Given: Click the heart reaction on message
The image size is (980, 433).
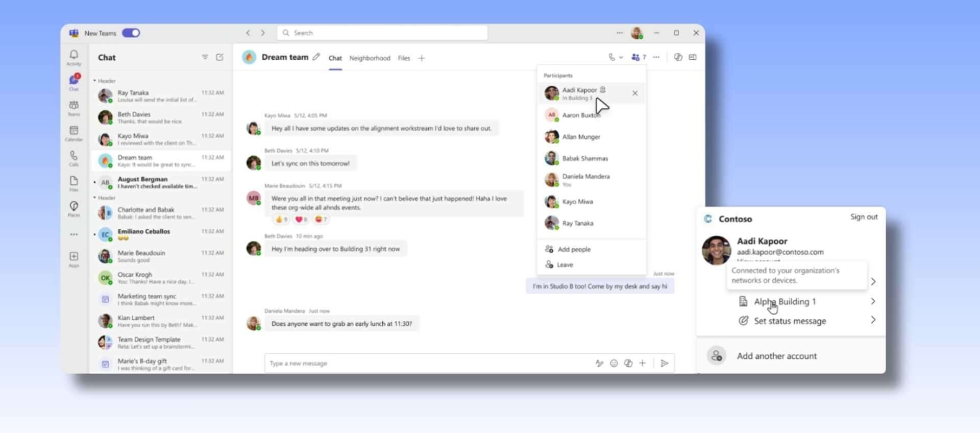Looking at the screenshot, I should pyautogui.click(x=301, y=220).
